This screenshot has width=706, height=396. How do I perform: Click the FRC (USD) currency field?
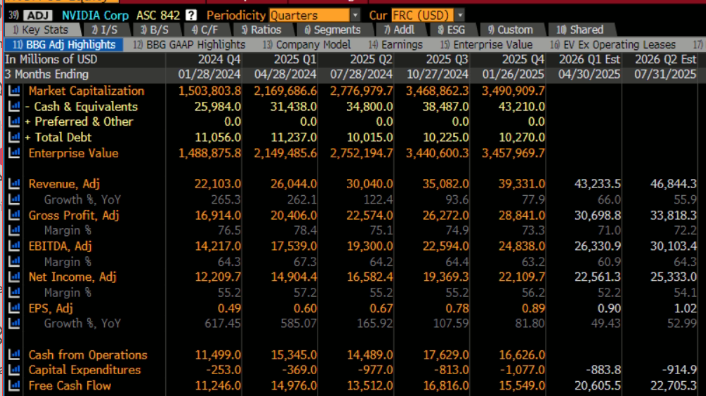422,15
